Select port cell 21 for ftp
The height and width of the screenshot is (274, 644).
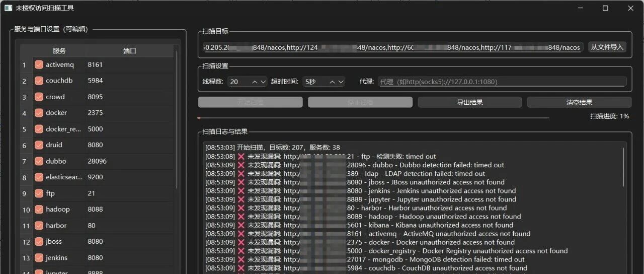(x=130, y=193)
